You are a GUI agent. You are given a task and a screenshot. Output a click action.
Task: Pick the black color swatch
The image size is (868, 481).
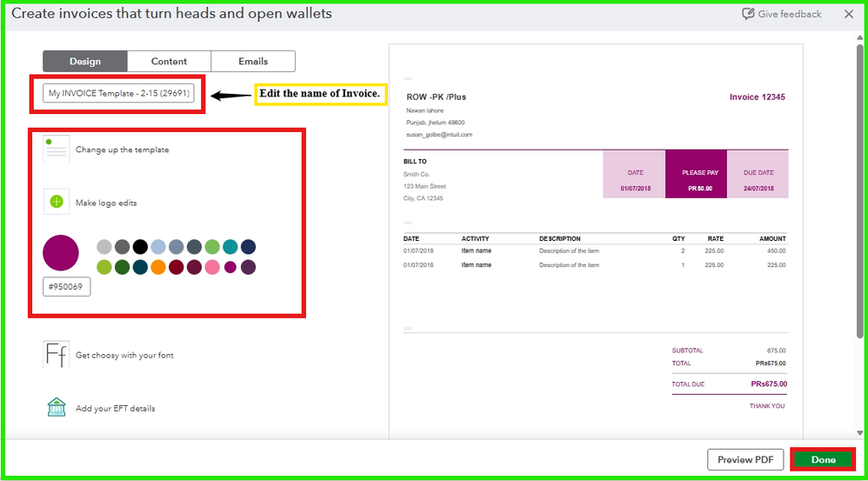coord(140,247)
